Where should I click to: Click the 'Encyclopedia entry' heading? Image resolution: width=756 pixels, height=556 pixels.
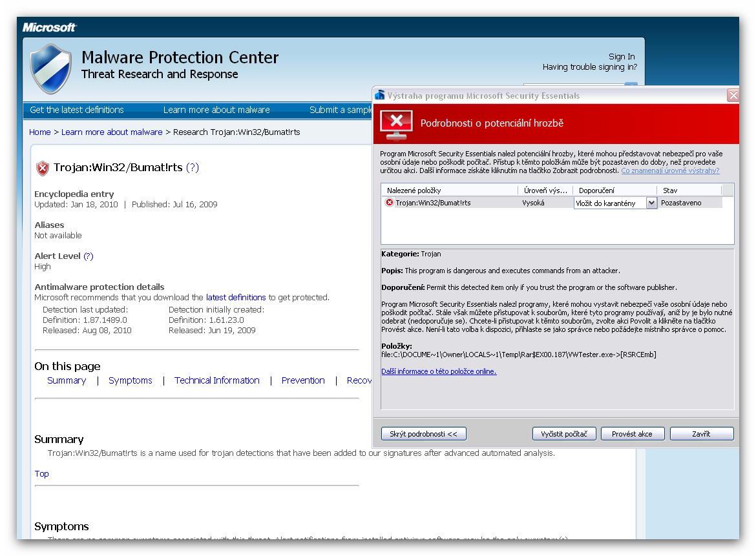pos(74,194)
